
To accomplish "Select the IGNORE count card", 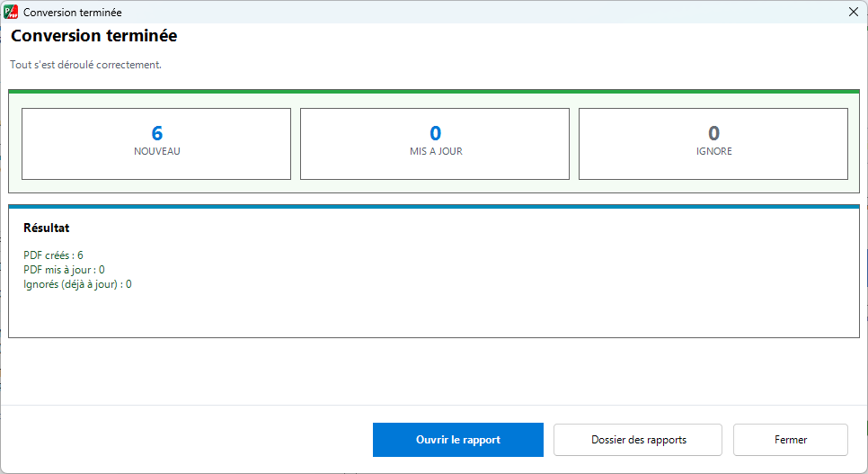I will 713,144.
